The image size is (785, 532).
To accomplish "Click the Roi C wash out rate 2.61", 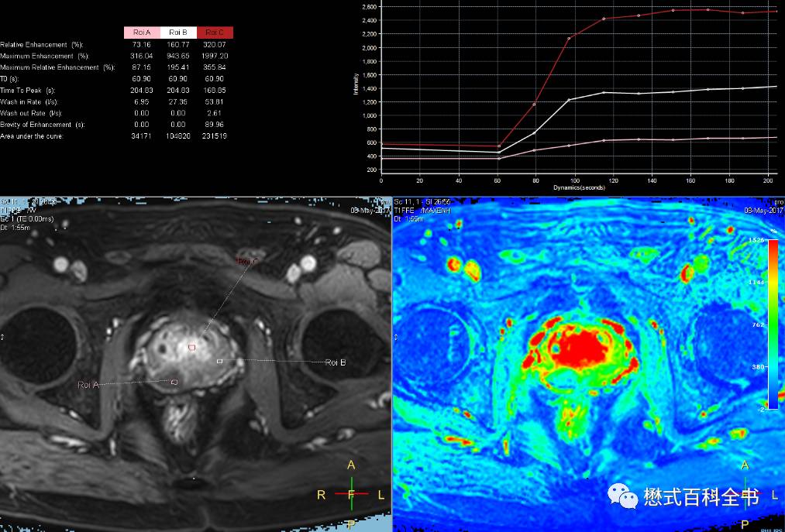I will (215, 113).
